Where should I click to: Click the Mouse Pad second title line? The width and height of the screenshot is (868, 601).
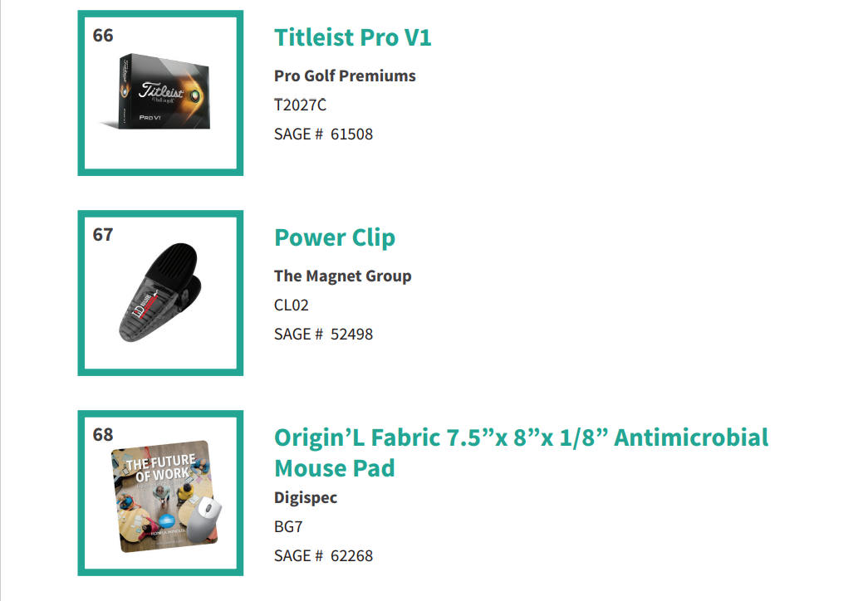click(335, 468)
